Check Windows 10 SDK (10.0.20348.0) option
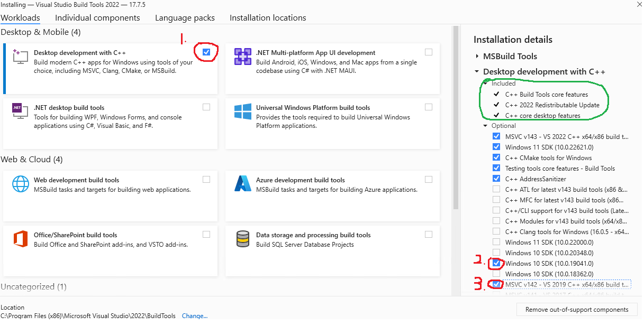Screen dimensions: 644x326 click(x=496, y=253)
